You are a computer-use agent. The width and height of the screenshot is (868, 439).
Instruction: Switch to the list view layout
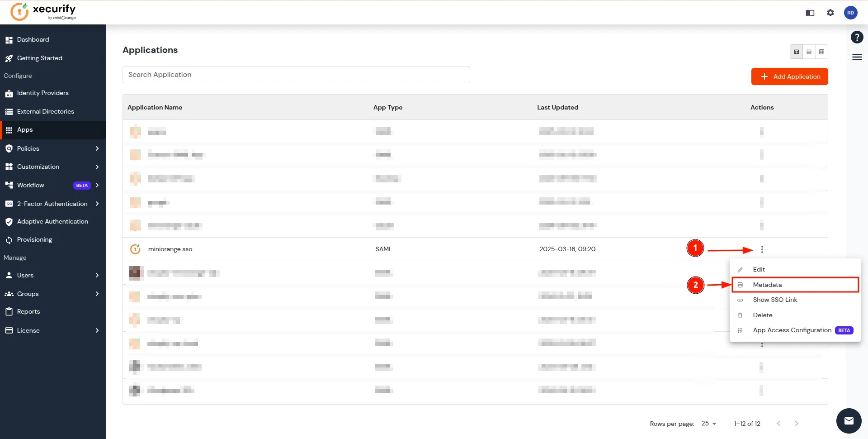tap(809, 52)
